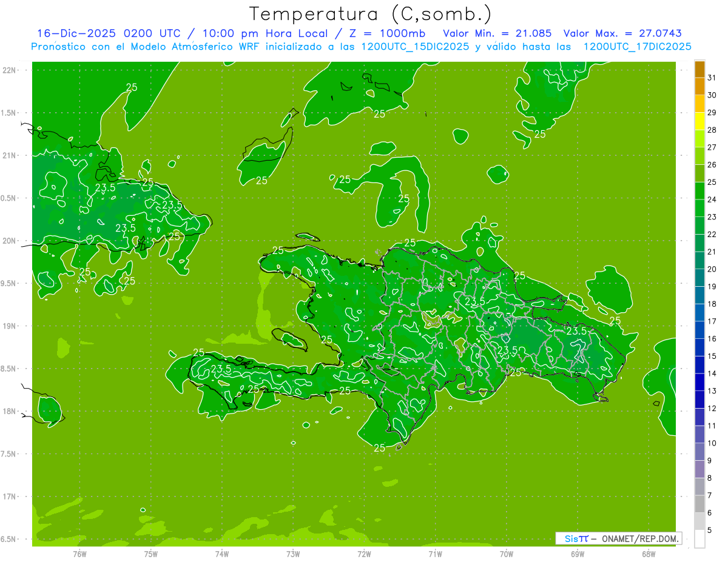This screenshot has width=728, height=562.
Task: Click the 23.5 contour label on Haiti's southwestern peninsula
Action: pyautogui.click(x=221, y=369)
